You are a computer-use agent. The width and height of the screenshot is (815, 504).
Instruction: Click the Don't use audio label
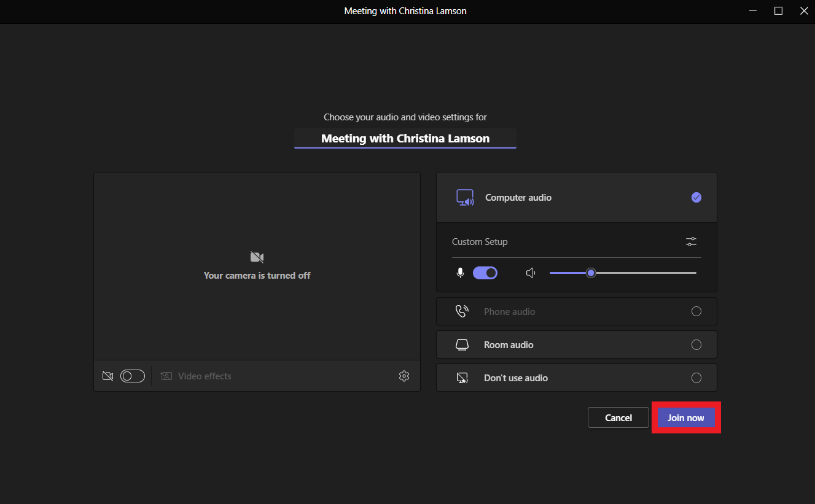pos(516,378)
